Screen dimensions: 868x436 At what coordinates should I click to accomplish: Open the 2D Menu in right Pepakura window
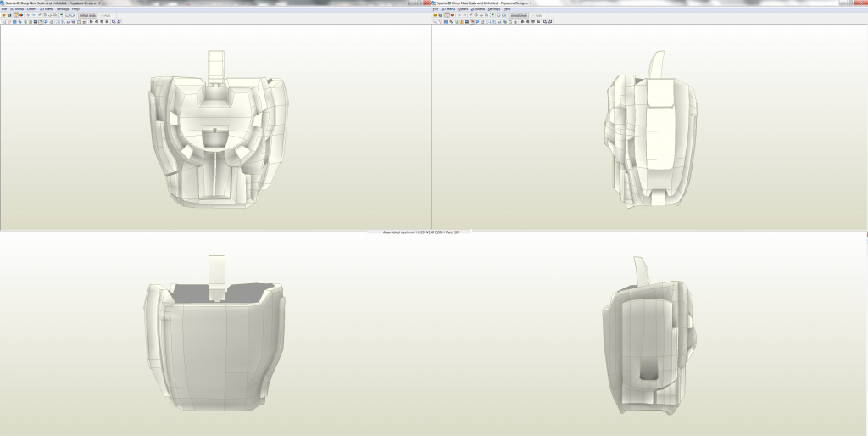(x=478, y=9)
